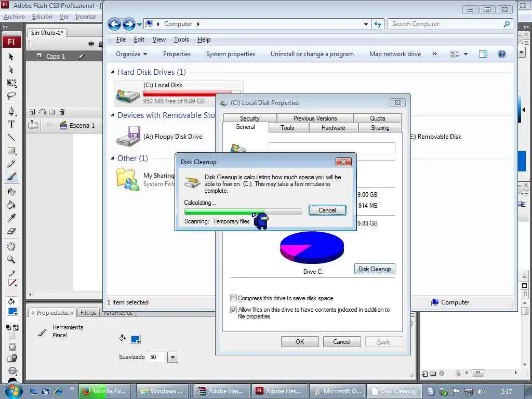Switch to the Hardware tab
Screen dimensions: 532x399
click(x=333, y=128)
